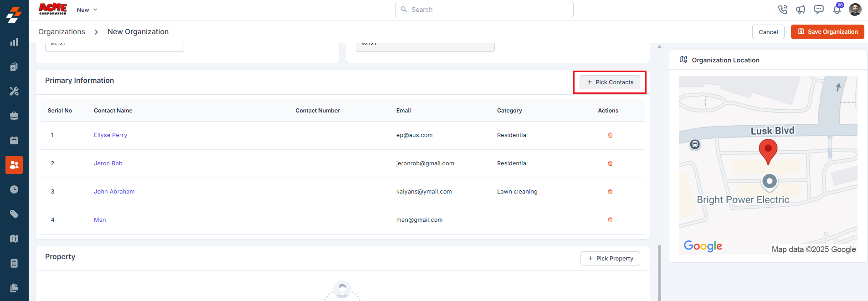Click the vertical scrollbar thumb of the form
The height and width of the screenshot is (301, 868).
(x=659, y=273)
